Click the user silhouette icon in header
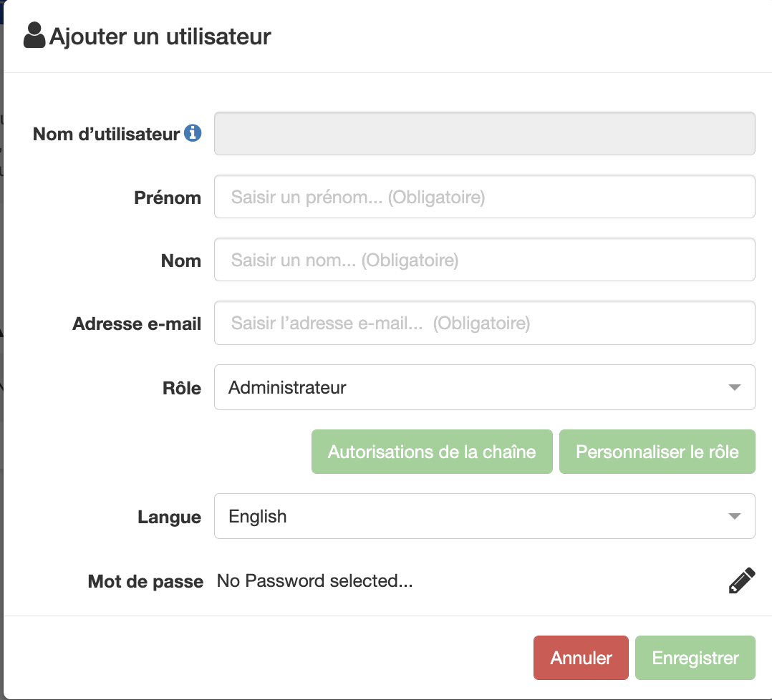 pos(34,35)
